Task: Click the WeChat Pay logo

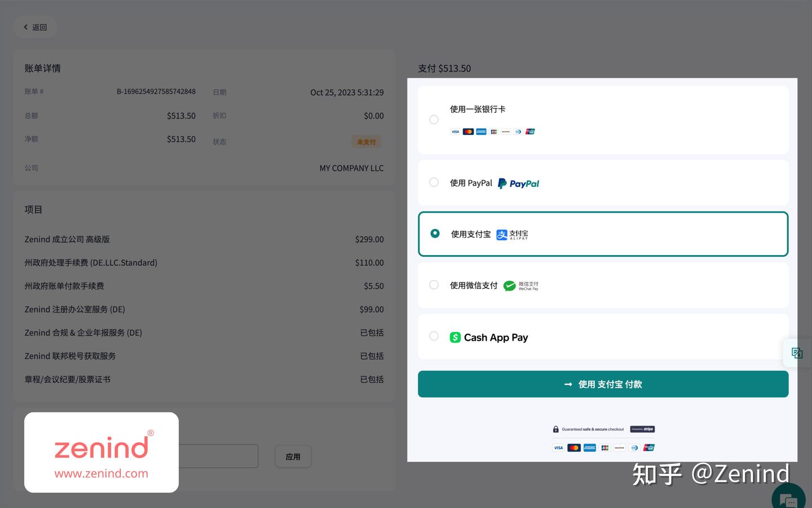Action: tap(520, 286)
